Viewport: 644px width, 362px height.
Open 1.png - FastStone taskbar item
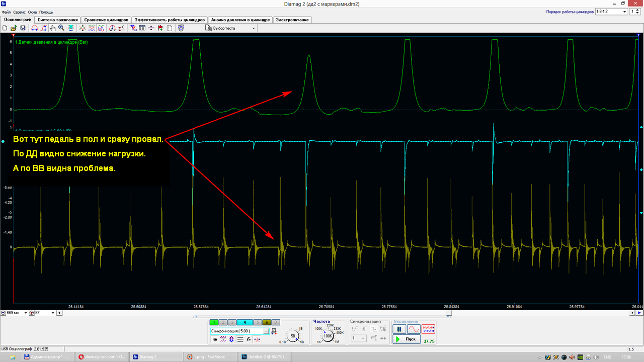[210, 356]
